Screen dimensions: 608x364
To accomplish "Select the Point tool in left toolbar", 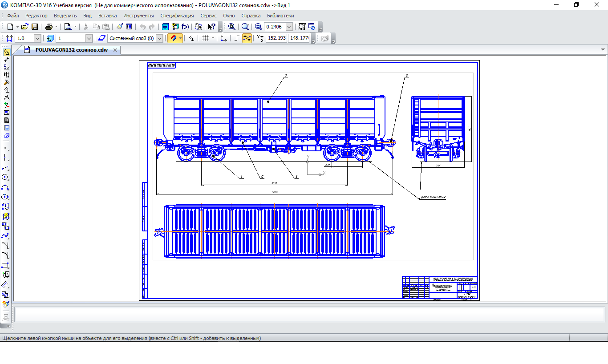I will click(5, 148).
